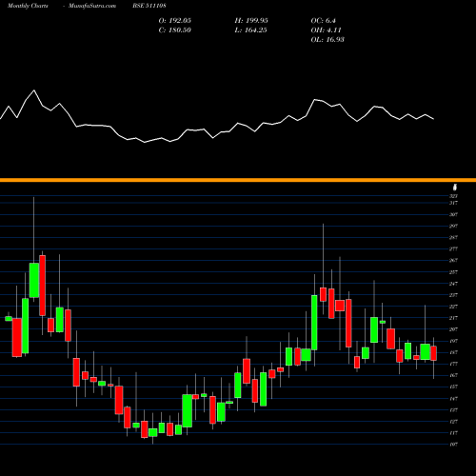The width and height of the screenshot is (476, 476).
Task: Click the 317 price axis label
Action: pos(453,203)
